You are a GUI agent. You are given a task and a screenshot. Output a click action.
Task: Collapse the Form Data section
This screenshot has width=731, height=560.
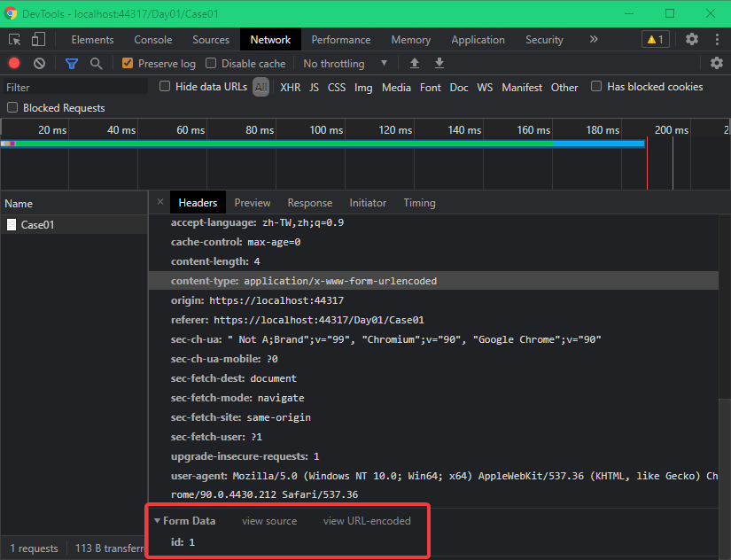(x=158, y=521)
